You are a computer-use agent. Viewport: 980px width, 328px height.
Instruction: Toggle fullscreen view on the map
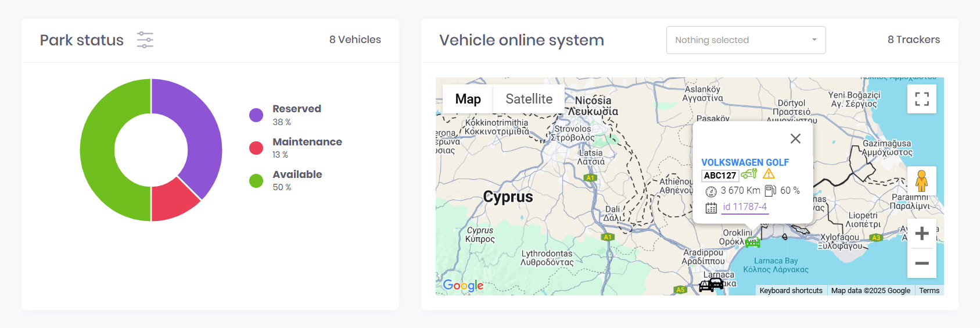click(921, 99)
